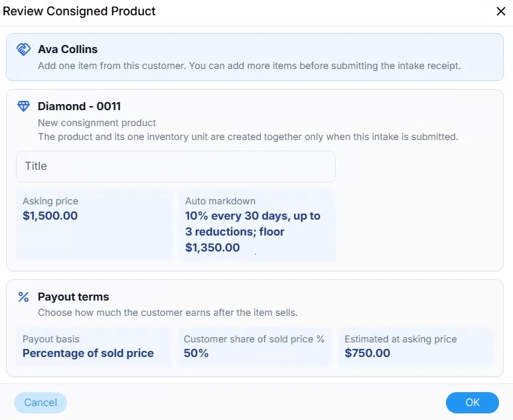The width and height of the screenshot is (513, 420).
Task: Click the New consignment product label
Action: click(x=97, y=123)
